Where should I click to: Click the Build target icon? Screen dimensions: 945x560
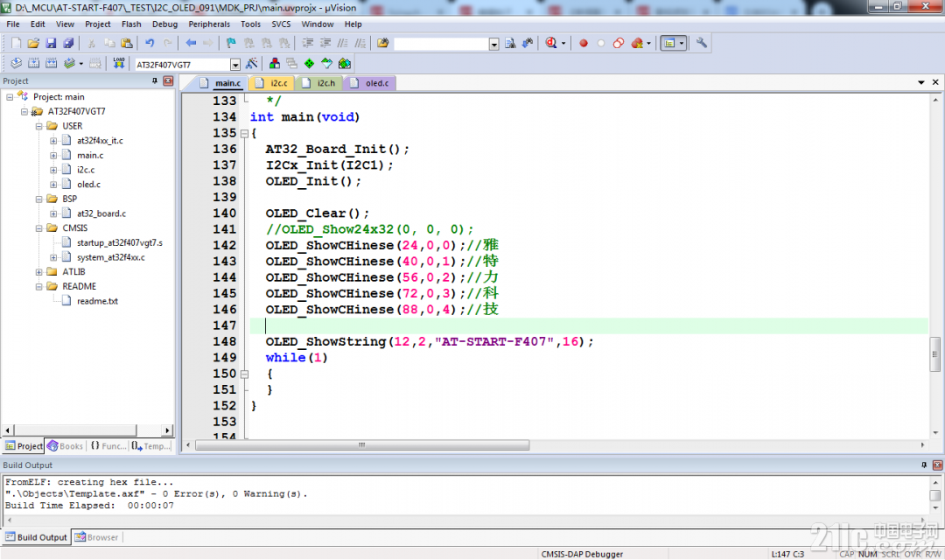34,63
